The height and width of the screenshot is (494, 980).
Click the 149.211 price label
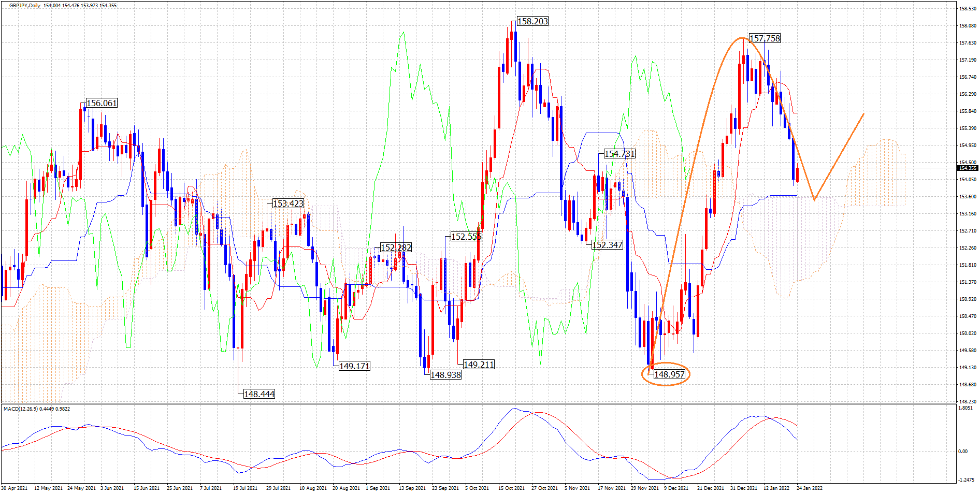pyautogui.click(x=479, y=365)
